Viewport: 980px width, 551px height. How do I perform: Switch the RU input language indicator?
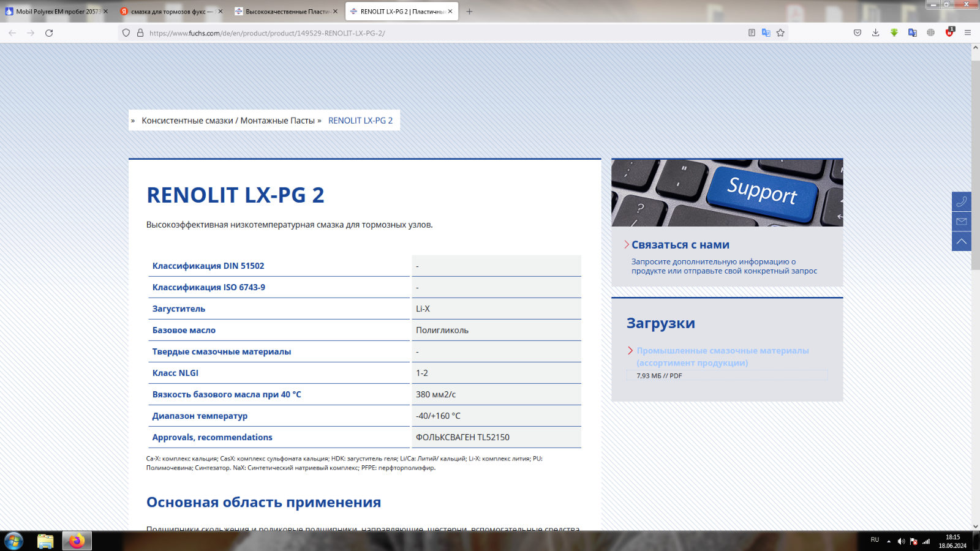[875, 540]
